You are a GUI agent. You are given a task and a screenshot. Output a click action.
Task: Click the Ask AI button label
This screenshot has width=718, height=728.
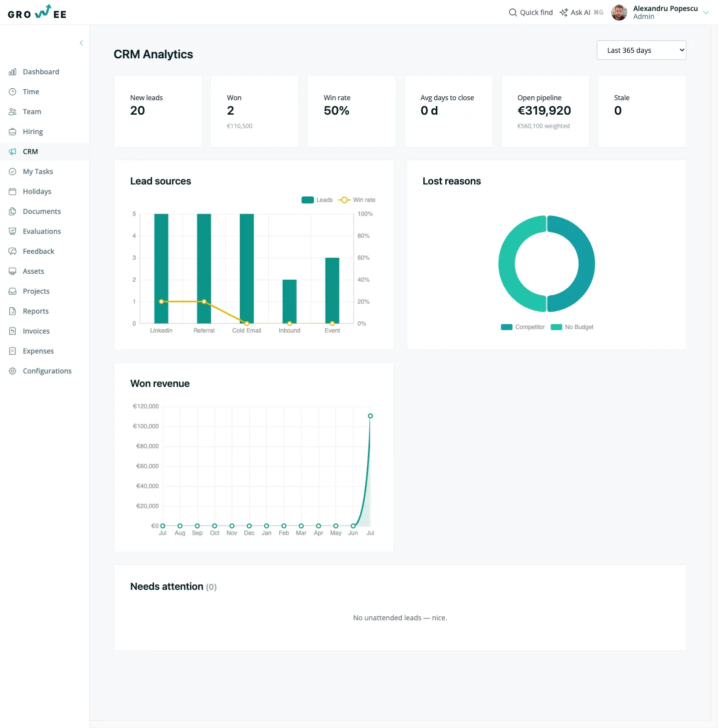(x=580, y=12)
